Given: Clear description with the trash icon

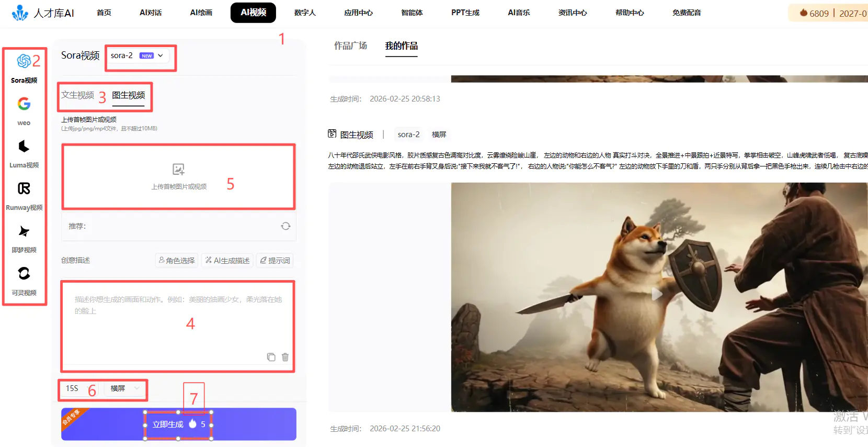Looking at the screenshot, I should [285, 357].
